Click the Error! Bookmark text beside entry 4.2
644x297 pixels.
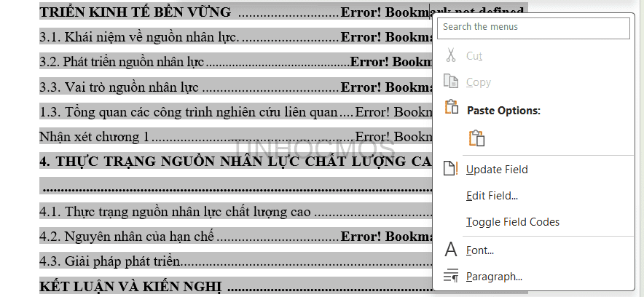387,237
